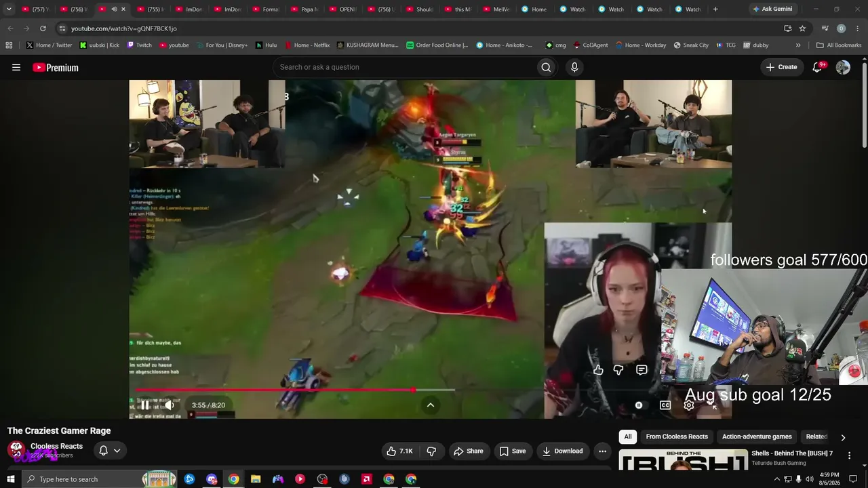Mute the audio-playing browser tab

pos(113,9)
